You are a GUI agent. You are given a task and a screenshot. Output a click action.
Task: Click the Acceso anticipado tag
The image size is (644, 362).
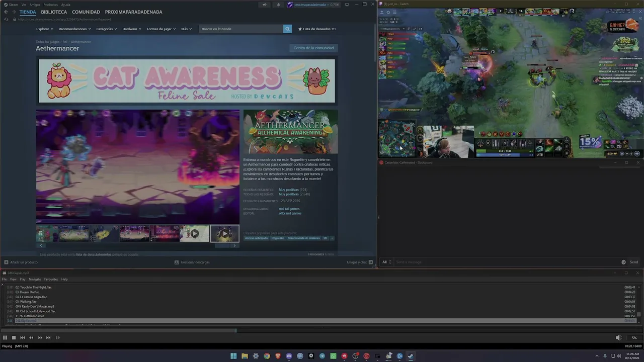click(x=257, y=238)
